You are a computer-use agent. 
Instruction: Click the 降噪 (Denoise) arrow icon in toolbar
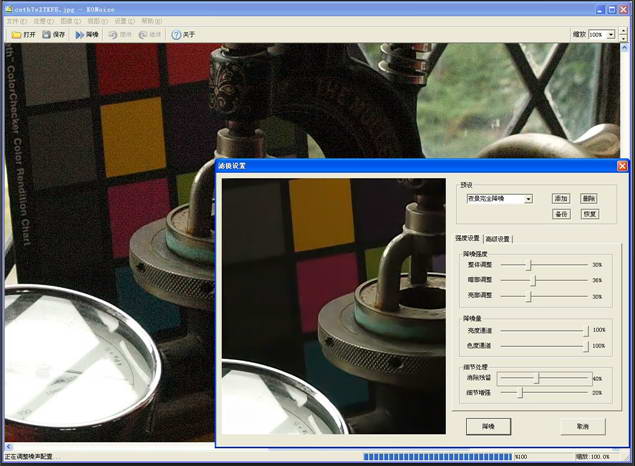click(80, 35)
